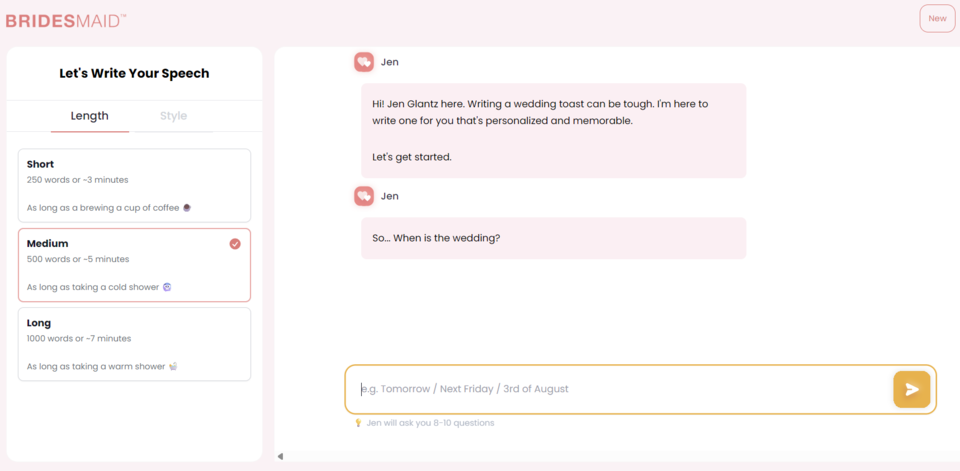Switch to the Length tab
This screenshot has height=471, width=960.
(x=90, y=116)
